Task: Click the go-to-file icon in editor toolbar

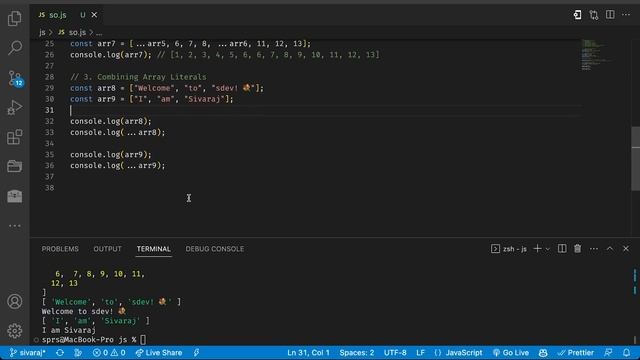Action: click(577, 15)
